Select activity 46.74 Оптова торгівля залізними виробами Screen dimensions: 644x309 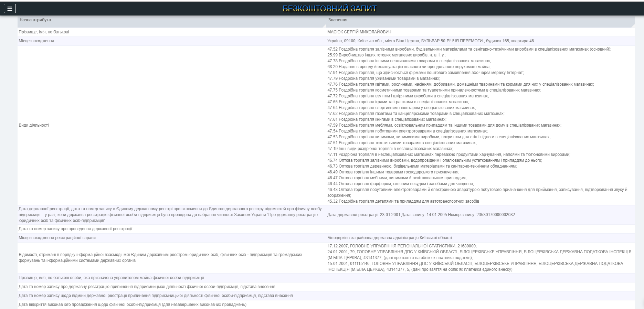(434, 160)
